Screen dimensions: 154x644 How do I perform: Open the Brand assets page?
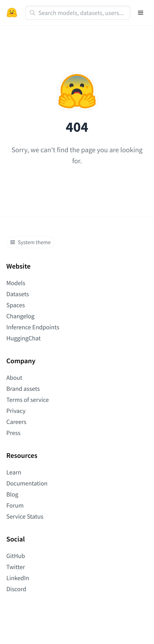tap(23, 388)
